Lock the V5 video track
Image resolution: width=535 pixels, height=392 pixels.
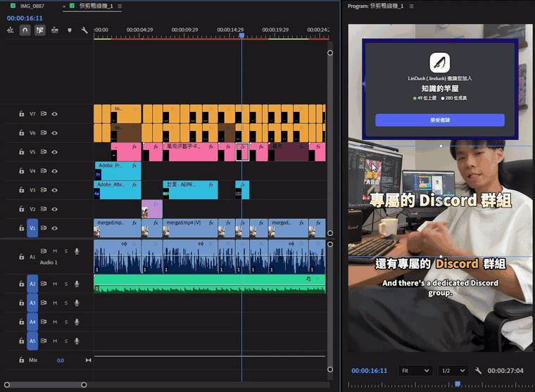(x=22, y=152)
